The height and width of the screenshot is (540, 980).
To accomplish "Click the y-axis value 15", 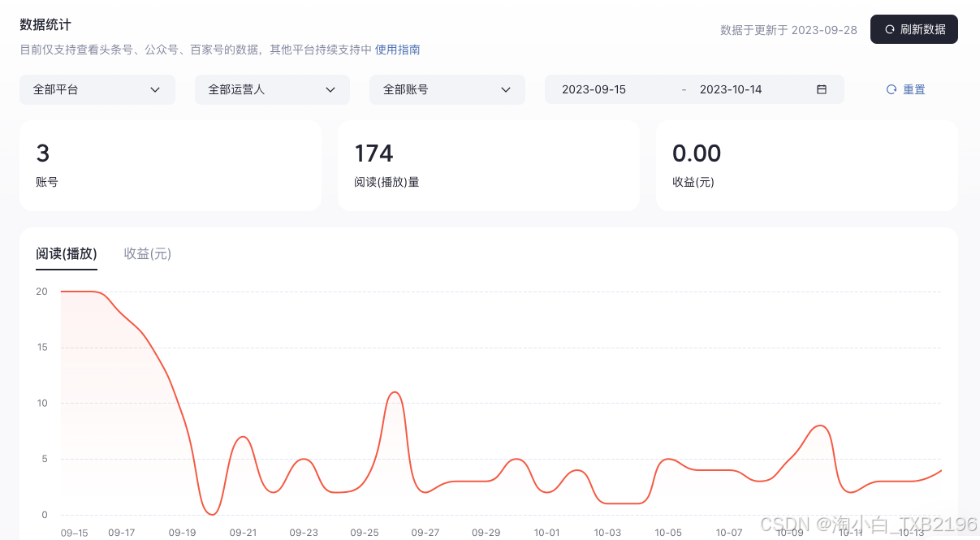I will (41, 348).
